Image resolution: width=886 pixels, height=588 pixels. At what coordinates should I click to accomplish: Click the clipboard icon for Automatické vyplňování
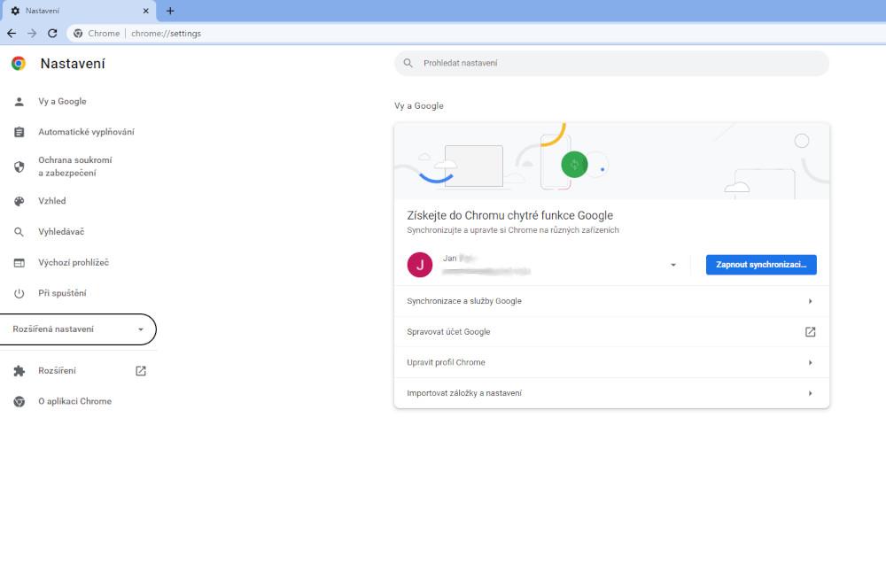[19, 132]
